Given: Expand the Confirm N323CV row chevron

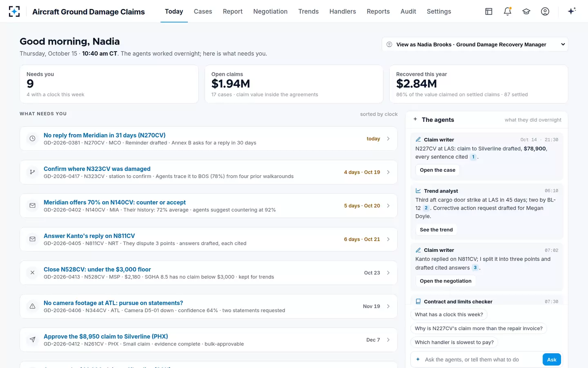Looking at the screenshot, I should 388,172.
